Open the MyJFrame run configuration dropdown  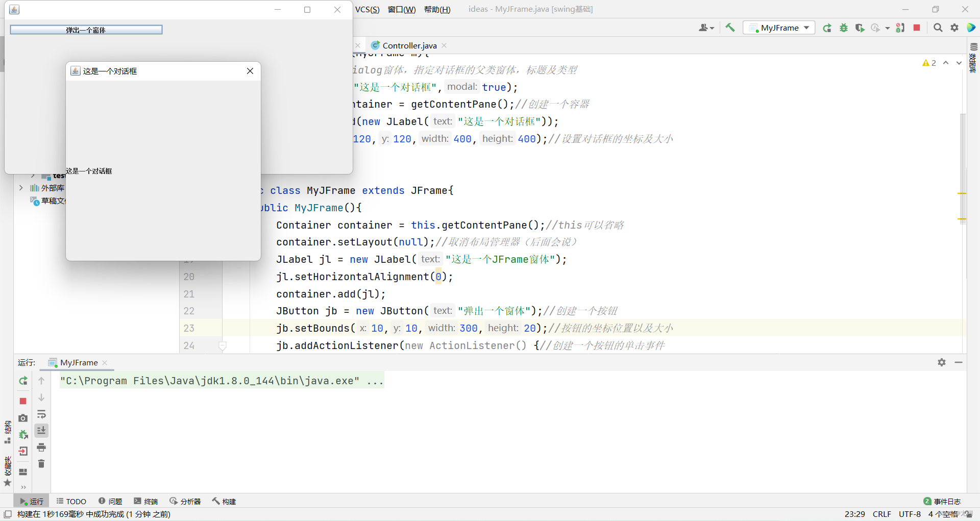click(x=779, y=28)
